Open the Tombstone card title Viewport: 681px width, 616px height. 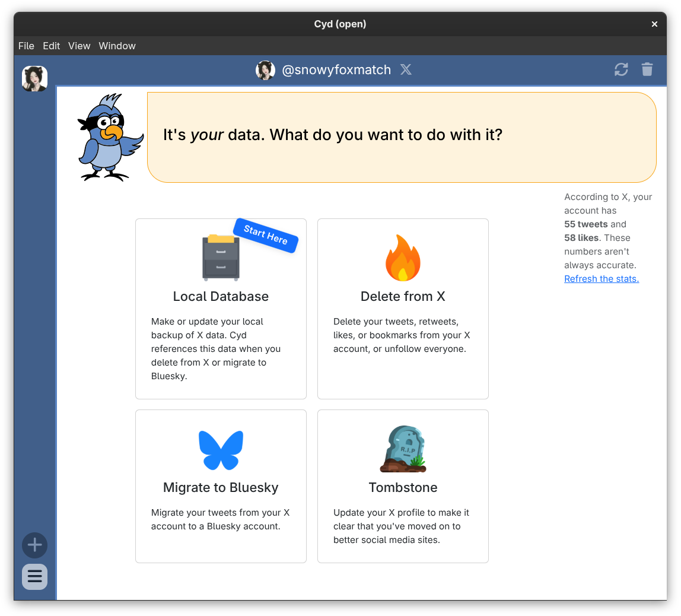(x=403, y=487)
